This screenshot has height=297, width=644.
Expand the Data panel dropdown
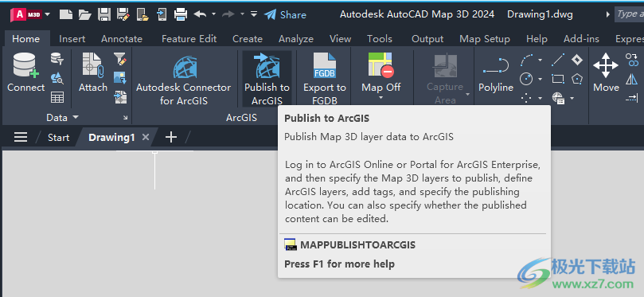click(62, 118)
